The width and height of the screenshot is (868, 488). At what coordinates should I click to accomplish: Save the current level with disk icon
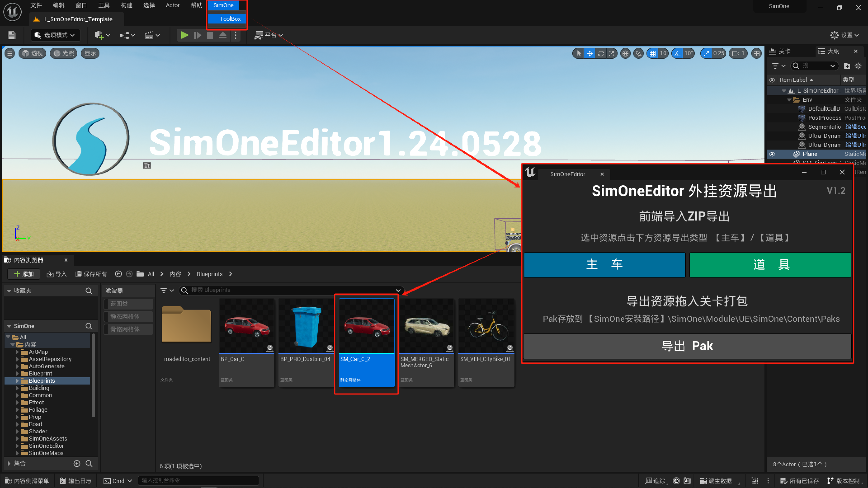(x=12, y=35)
